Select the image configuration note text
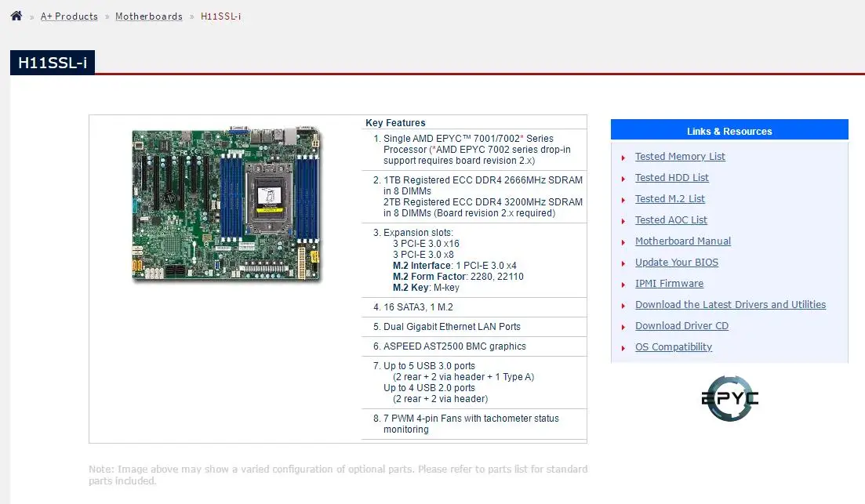 [x=338, y=475]
